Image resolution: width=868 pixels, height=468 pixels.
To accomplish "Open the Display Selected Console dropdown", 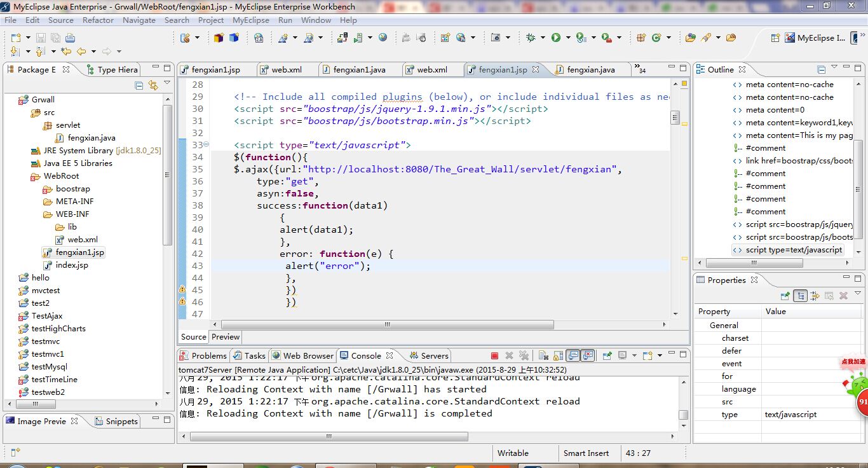I will tap(635, 355).
